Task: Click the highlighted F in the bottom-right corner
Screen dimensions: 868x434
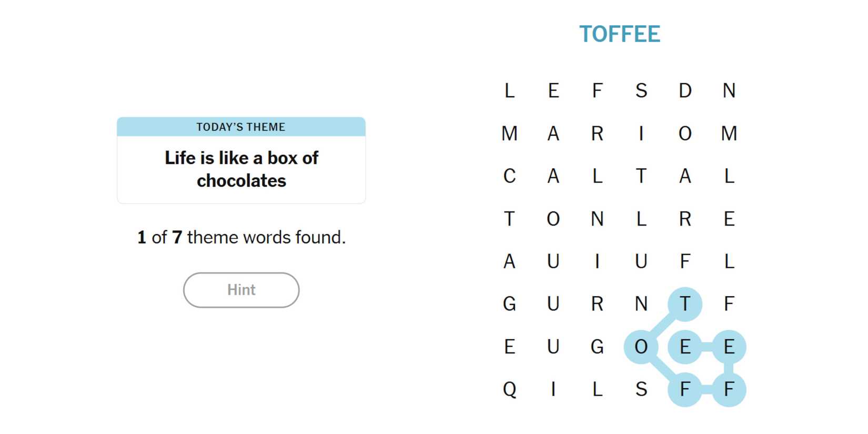Action: (x=729, y=390)
